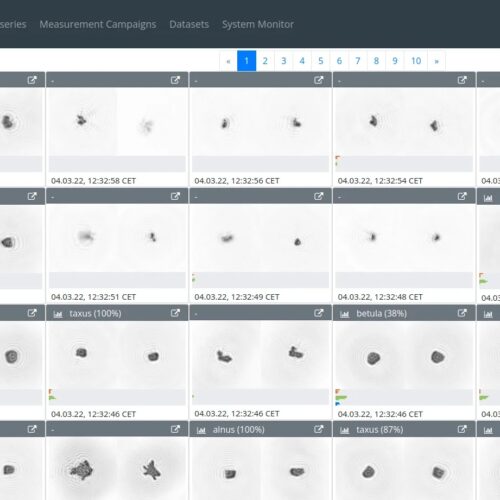
Task: Click timestamp 04.03.22, 12:32:58 CET
Action: click(x=93, y=181)
